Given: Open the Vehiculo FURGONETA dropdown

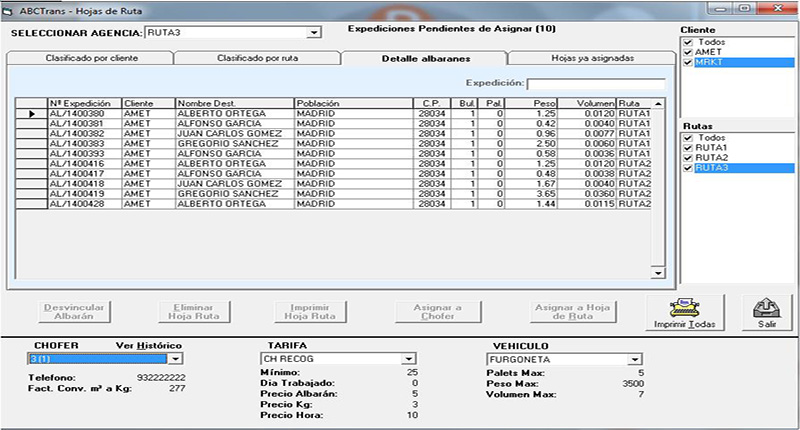Looking at the screenshot, I should (634, 360).
